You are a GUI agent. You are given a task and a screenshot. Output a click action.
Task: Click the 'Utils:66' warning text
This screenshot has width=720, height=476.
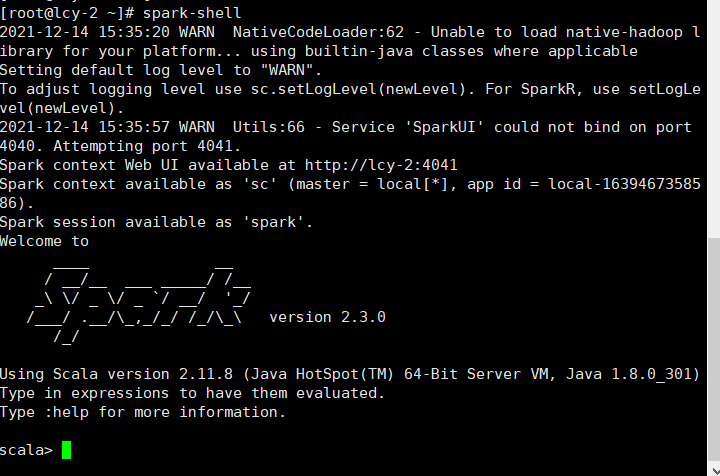click(269, 127)
